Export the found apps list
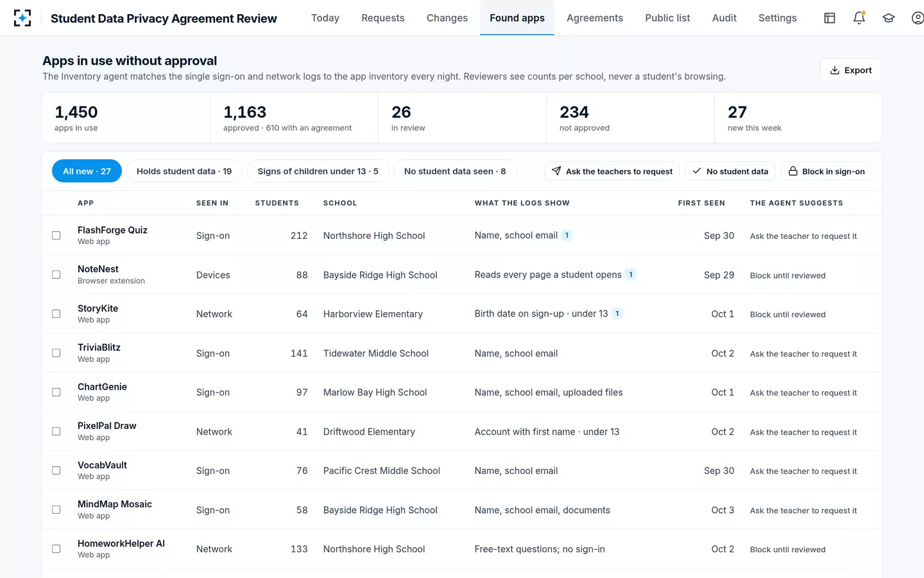The width and height of the screenshot is (924, 578). coord(851,70)
